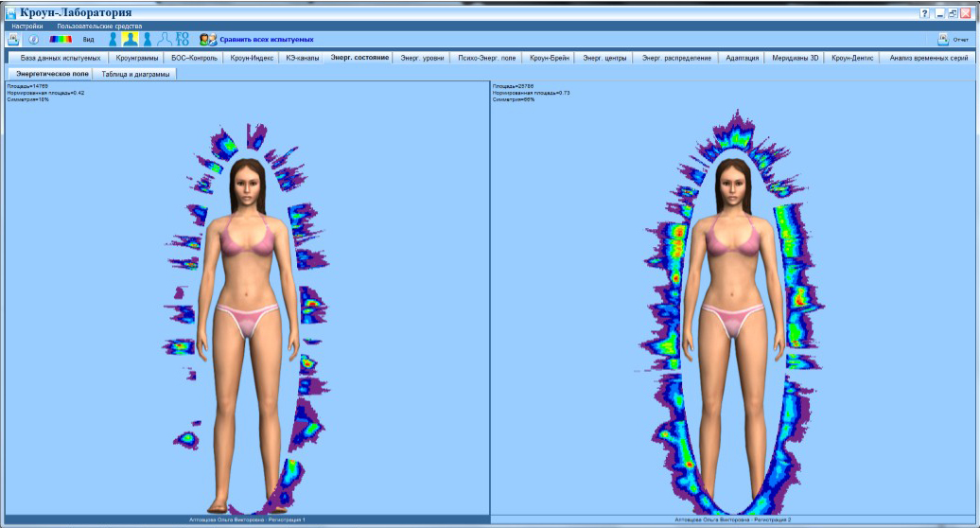Select the third blue silhouette view icon

(148, 40)
